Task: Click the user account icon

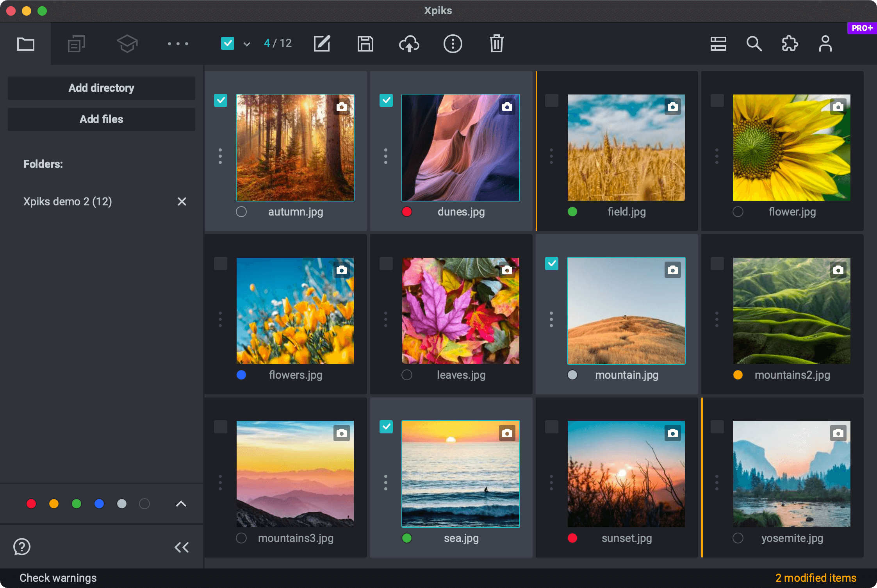Action: pos(825,44)
